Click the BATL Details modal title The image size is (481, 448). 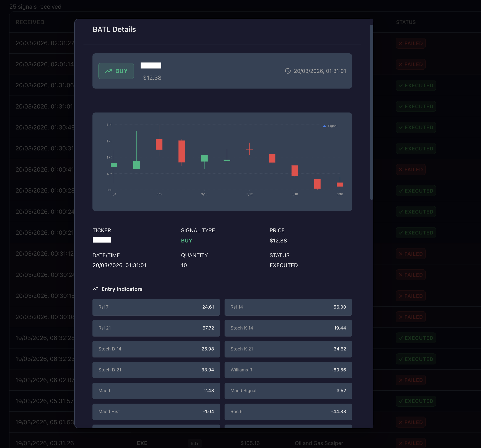(114, 29)
